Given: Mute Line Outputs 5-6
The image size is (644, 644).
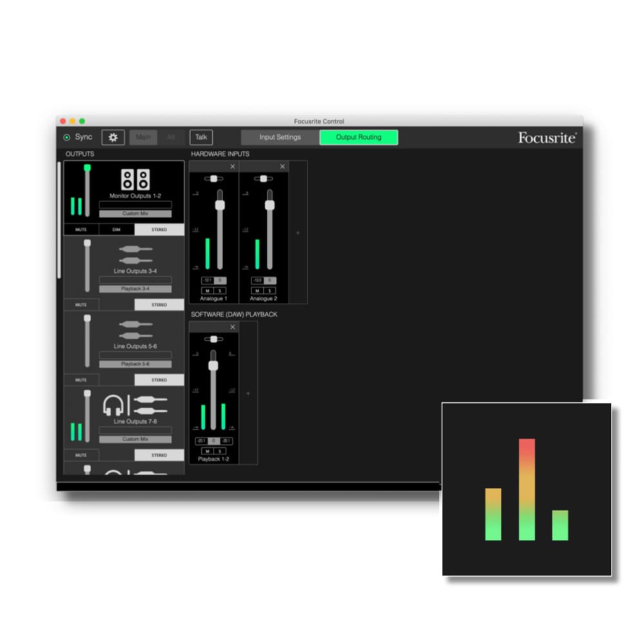Looking at the screenshot, I should pyautogui.click(x=81, y=380).
